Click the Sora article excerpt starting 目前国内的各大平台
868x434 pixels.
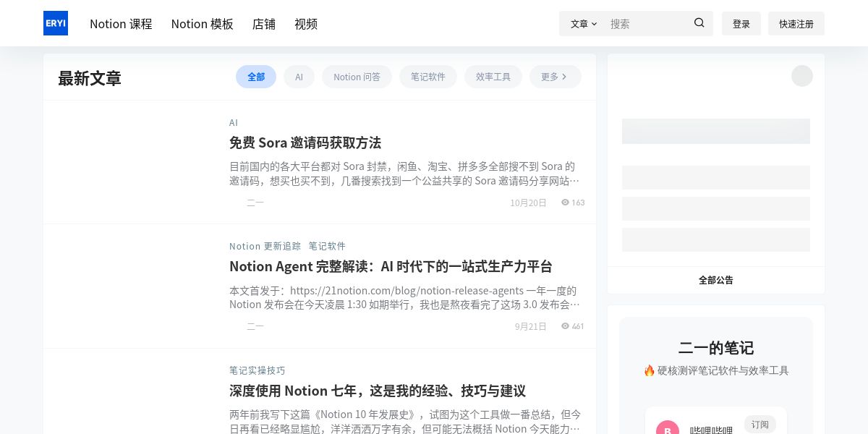point(405,174)
